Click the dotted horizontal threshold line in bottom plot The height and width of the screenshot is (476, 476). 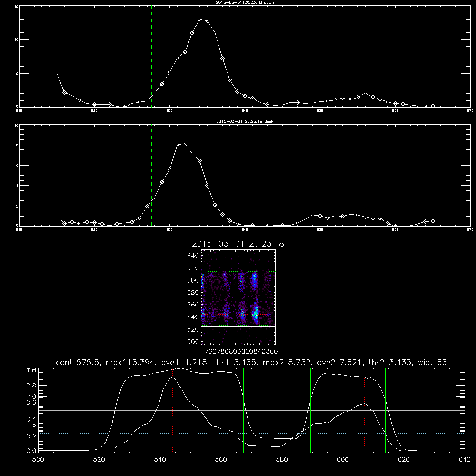(x=251, y=434)
